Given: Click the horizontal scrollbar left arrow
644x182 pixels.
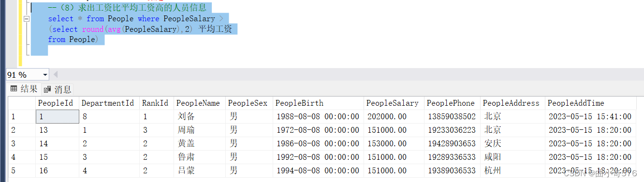Looking at the screenshot, I should (55, 75).
